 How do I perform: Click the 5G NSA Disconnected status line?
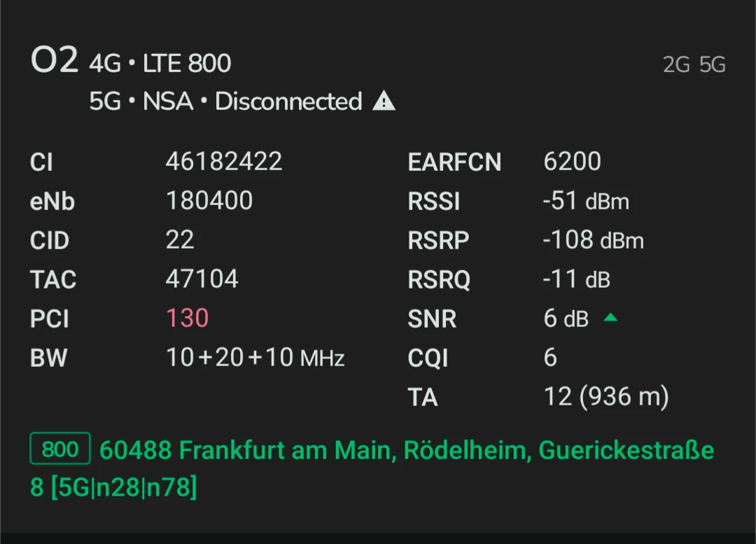click(x=225, y=102)
